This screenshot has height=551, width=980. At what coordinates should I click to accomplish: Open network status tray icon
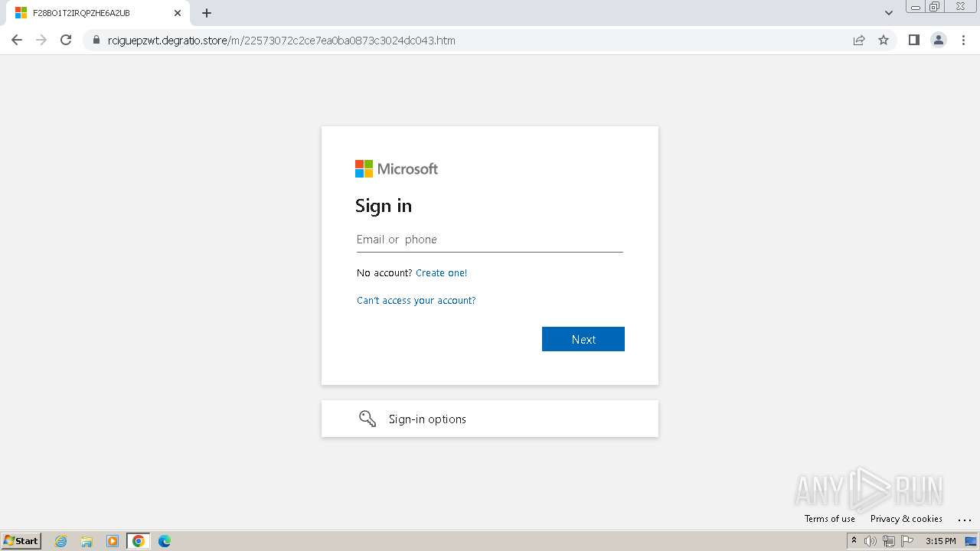click(889, 541)
